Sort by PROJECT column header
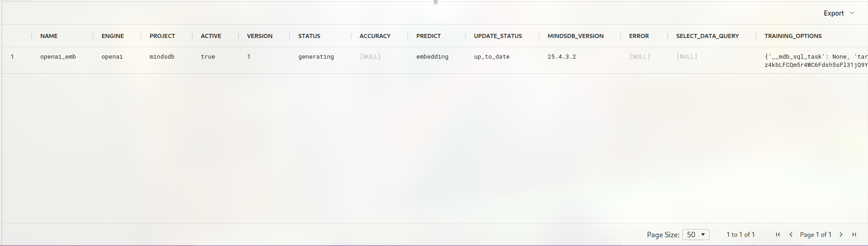Viewport: 868px width, 246px height. [x=162, y=36]
